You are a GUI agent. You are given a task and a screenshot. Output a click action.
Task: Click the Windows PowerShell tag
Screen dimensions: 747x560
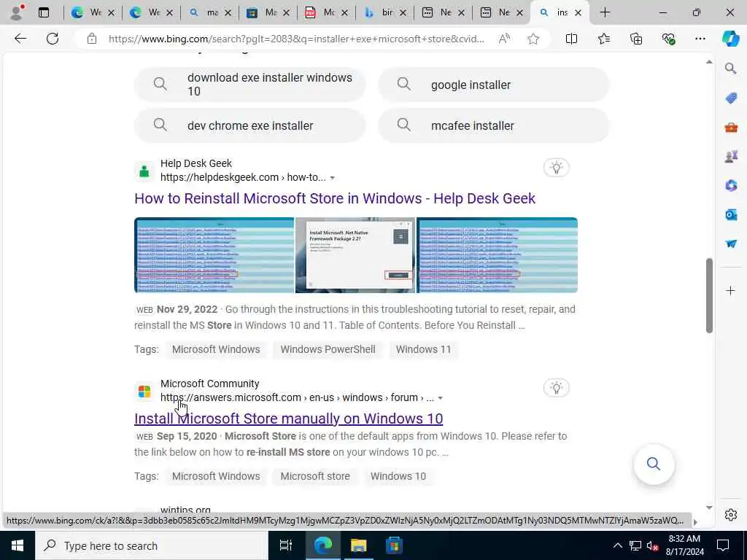[328, 349]
